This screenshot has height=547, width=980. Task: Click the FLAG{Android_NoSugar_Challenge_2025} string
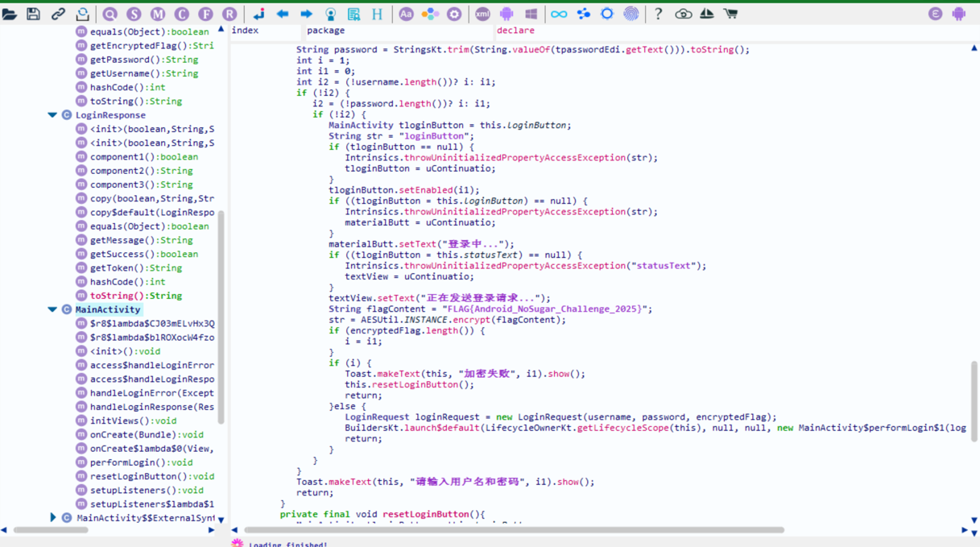point(547,309)
